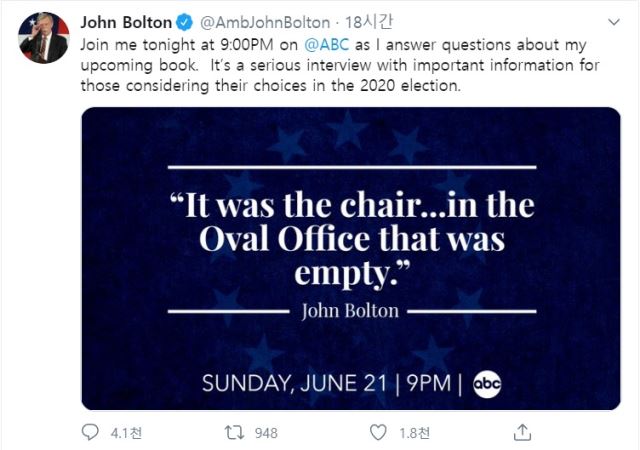Expand the tweet options chevron menu
Screen dimensions: 640x450
tap(613, 22)
